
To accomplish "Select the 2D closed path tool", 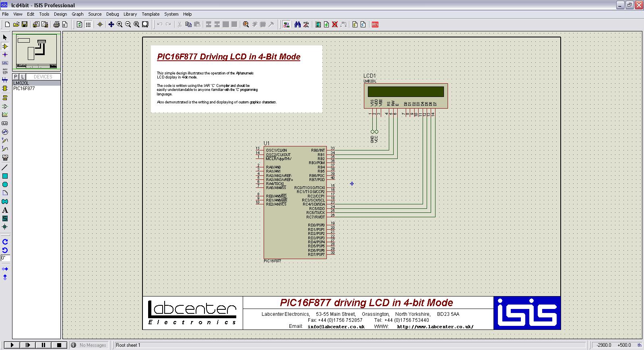I will 5,202.
